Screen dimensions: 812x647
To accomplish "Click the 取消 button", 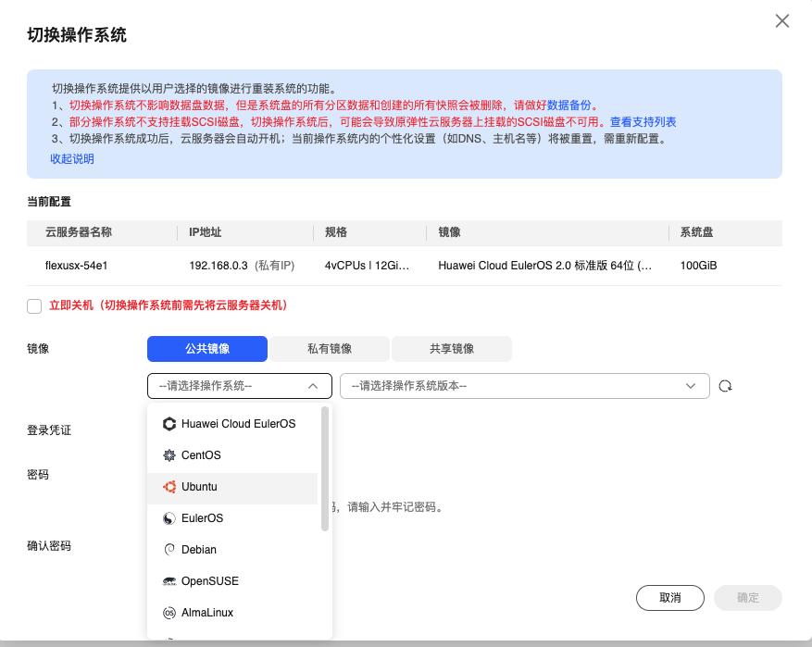I will coord(670,598).
